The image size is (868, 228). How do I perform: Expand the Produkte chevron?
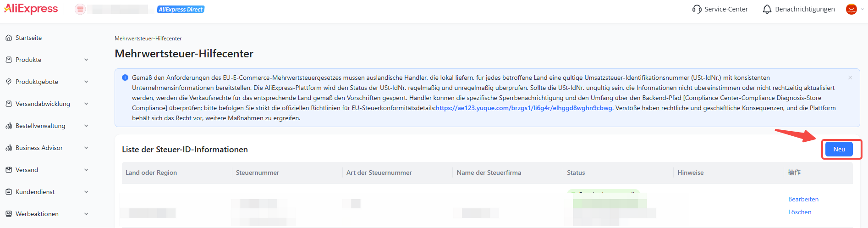tap(86, 60)
